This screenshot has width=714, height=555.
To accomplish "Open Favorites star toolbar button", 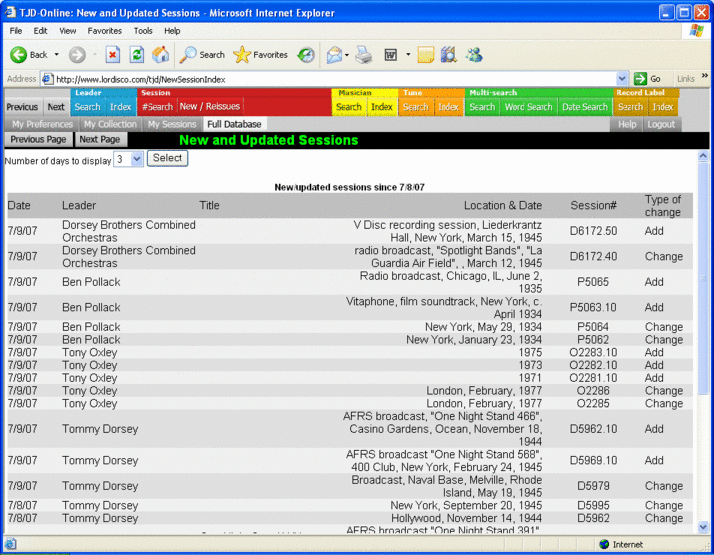I will (x=260, y=55).
